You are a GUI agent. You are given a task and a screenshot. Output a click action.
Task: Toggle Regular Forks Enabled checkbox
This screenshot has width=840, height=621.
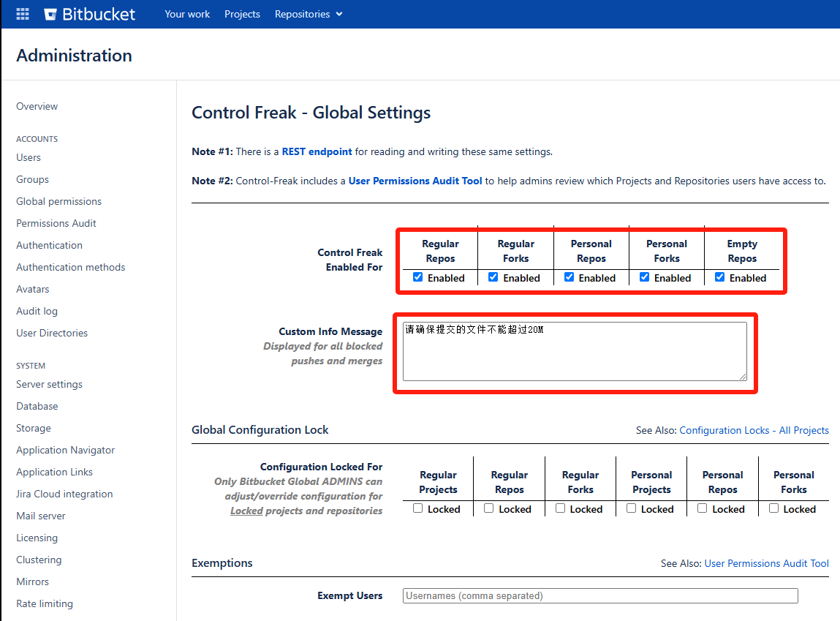493,277
